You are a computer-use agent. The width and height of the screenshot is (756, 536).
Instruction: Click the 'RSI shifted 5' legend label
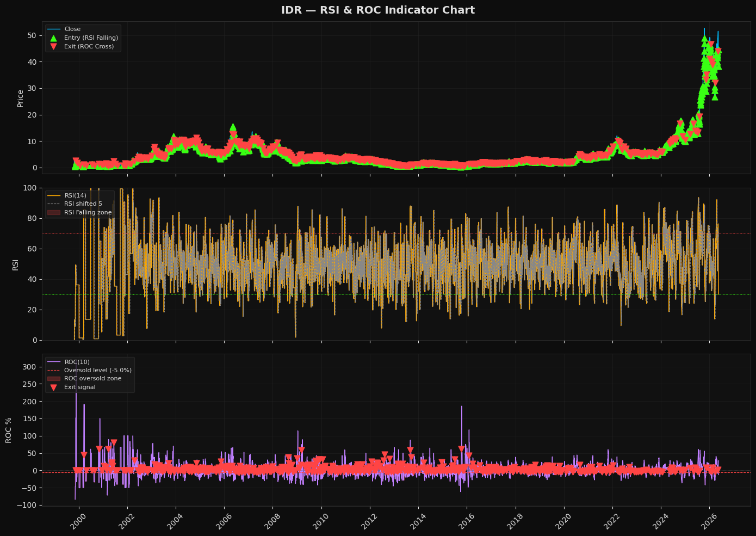click(83, 204)
